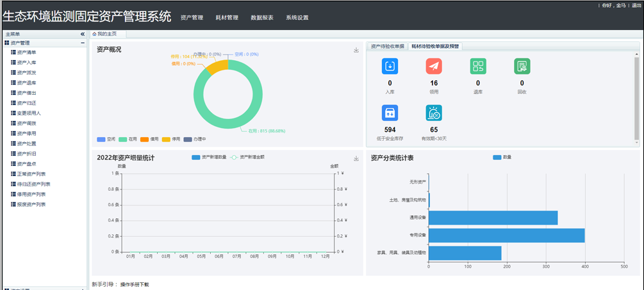Click the 低于安全库存 low stock icon
The height and width of the screenshot is (290, 644).
click(x=390, y=113)
